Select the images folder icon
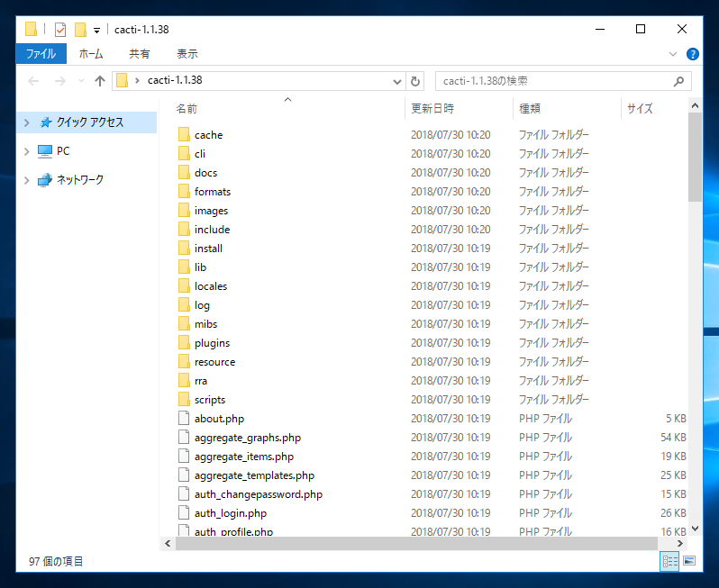 [184, 211]
